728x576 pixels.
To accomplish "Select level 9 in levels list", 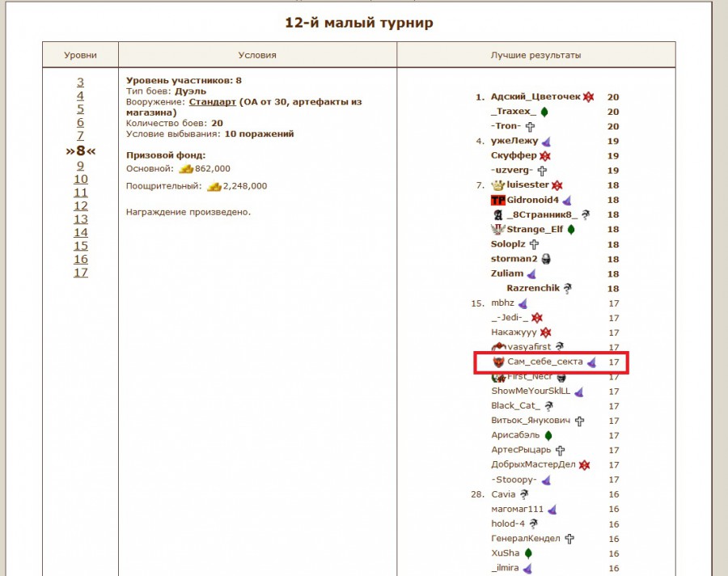I will tap(80, 166).
